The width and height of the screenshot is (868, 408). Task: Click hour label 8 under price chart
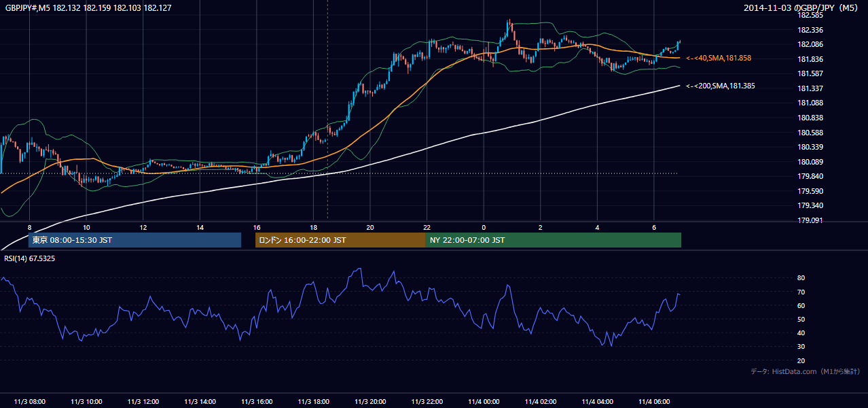click(29, 226)
